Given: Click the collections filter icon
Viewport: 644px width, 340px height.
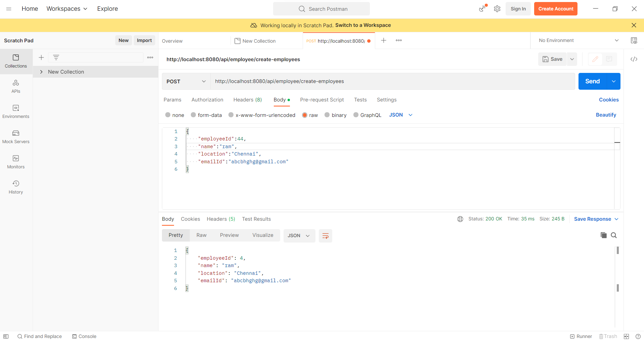Looking at the screenshot, I should pos(56,57).
